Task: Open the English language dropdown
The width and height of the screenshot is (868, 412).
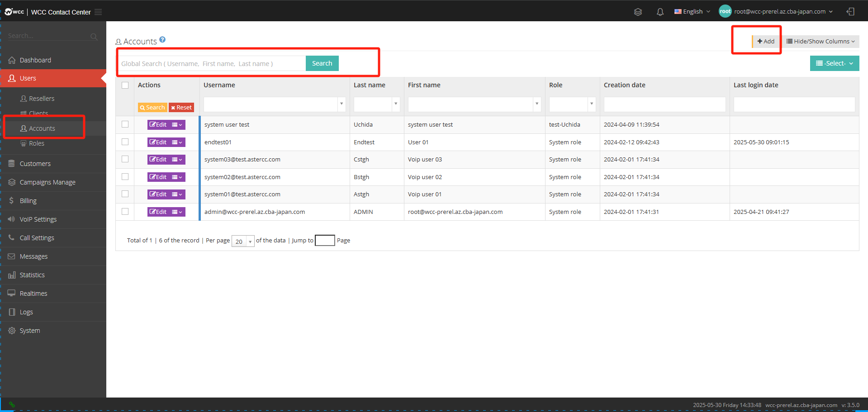Action: pos(692,12)
